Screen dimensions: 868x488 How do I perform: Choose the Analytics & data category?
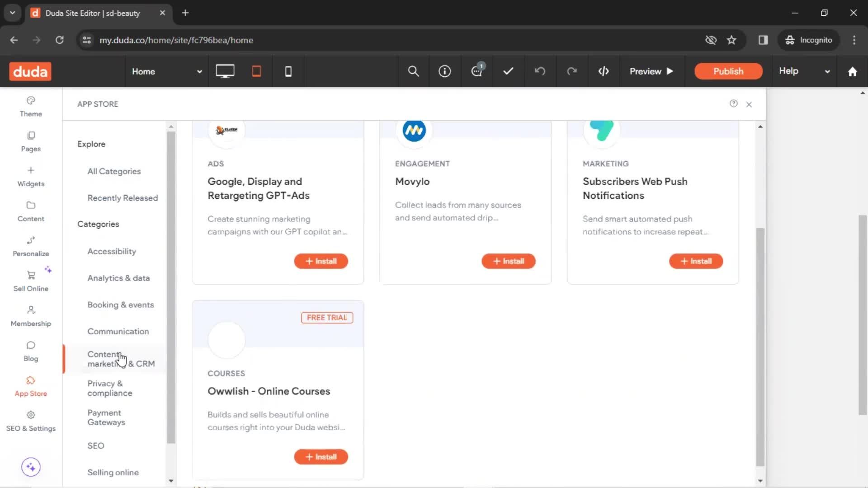tap(118, 278)
